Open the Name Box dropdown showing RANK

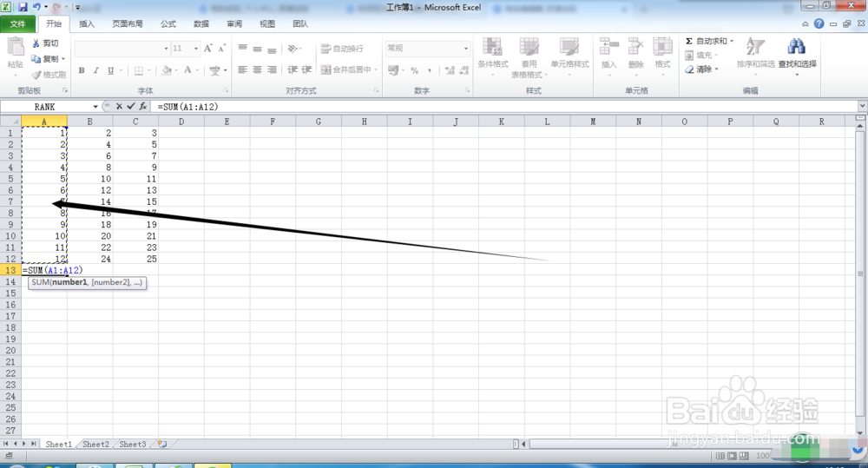(95, 106)
